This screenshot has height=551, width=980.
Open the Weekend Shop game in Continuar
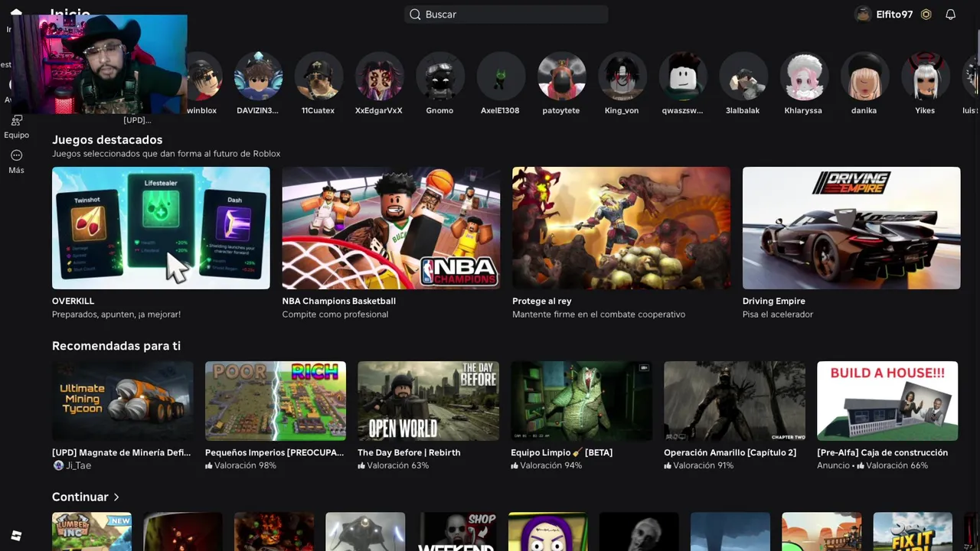pyautogui.click(x=457, y=532)
